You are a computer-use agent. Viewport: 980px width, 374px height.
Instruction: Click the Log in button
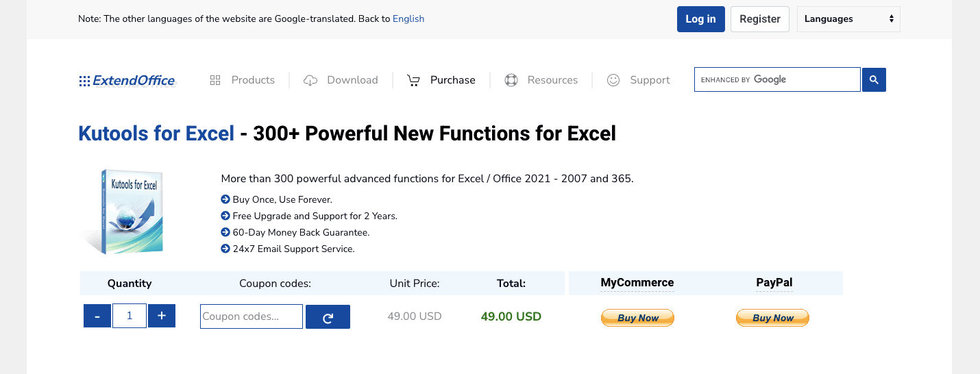[x=700, y=19]
